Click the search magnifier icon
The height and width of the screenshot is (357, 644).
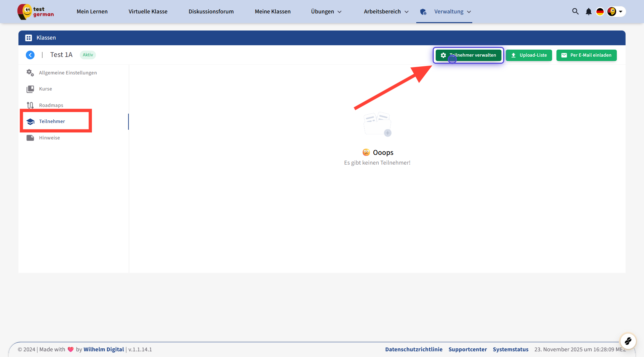pos(575,11)
